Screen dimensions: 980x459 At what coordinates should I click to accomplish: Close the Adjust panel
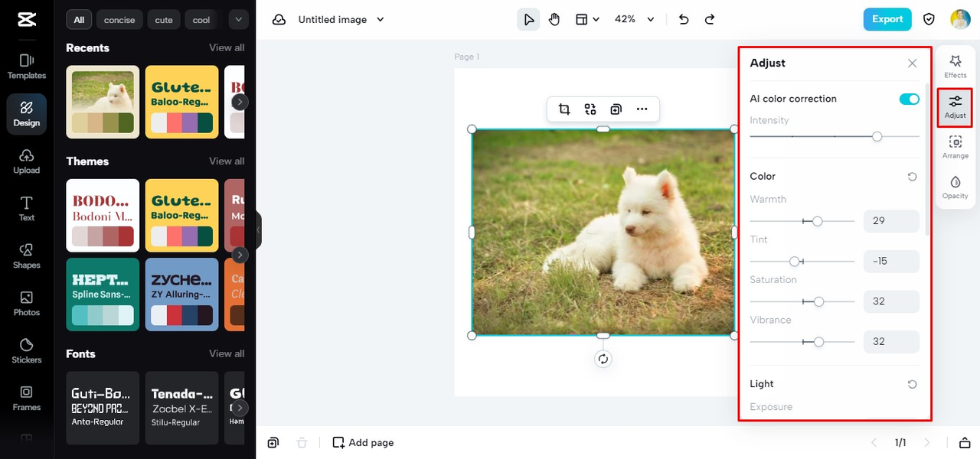tap(912, 63)
